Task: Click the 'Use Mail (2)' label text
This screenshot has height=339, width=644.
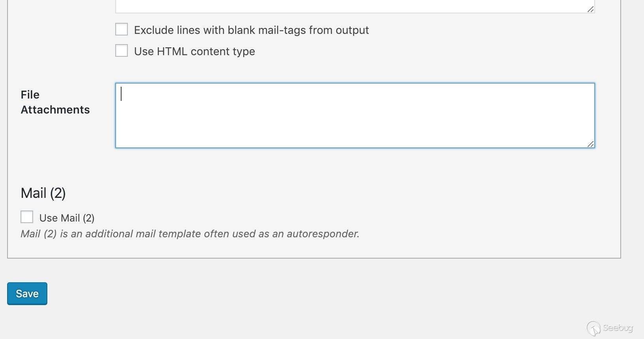Action: (x=67, y=218)
